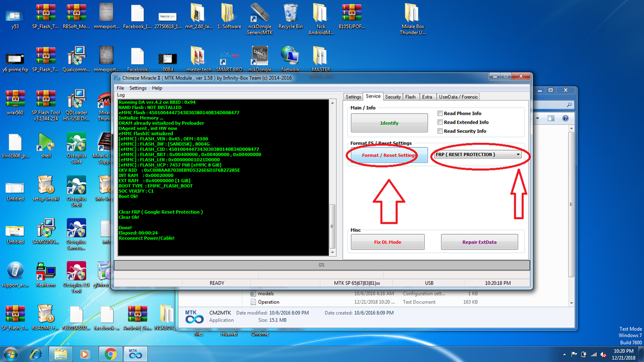Select the Service tab
644x362 pixels.
tap(373, 96)
